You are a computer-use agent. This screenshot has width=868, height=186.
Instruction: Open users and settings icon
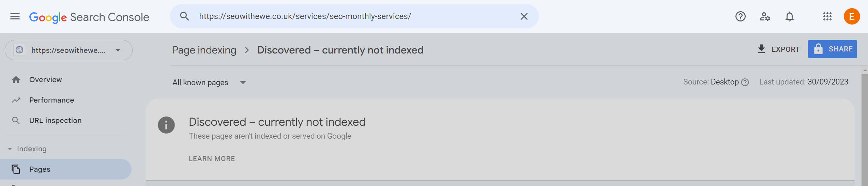coord(765,16)
